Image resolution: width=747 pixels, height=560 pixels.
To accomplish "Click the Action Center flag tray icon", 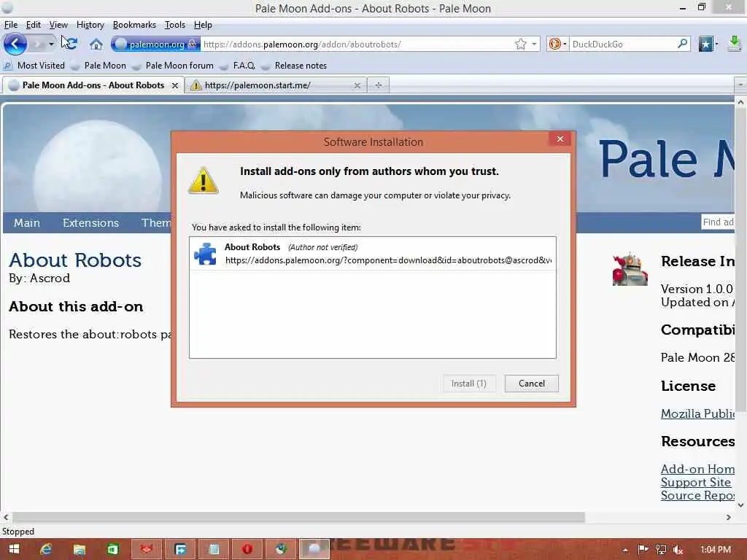I will coord(643,550).
